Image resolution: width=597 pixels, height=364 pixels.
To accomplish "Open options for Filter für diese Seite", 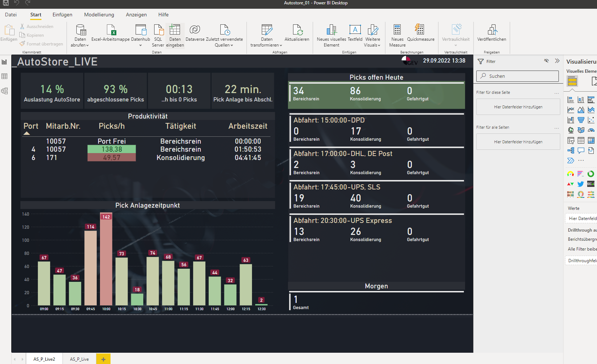I will pyautogui.click(x=557, y=93).
